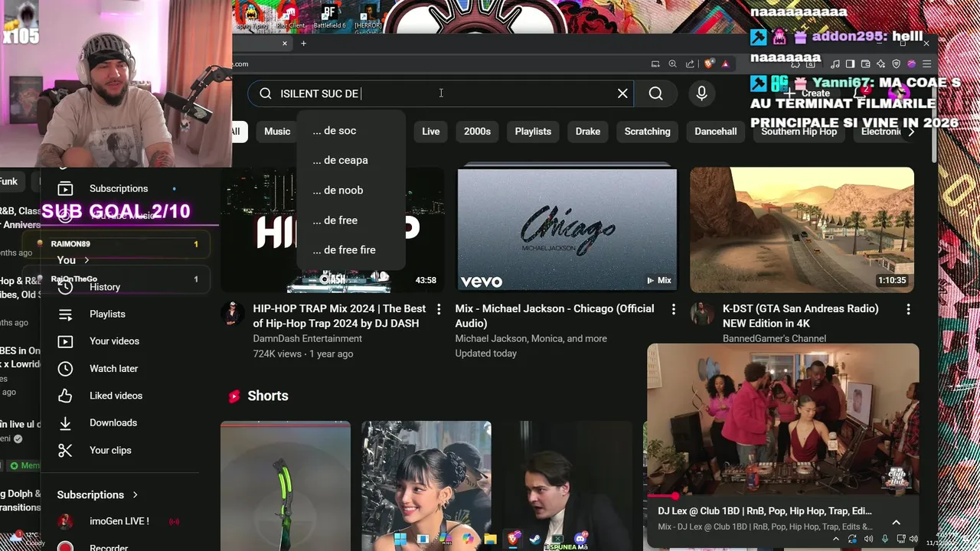This screenshot has width=980, height=551.
Task: Select the Scratching filter chip
Action: point(647,132)
